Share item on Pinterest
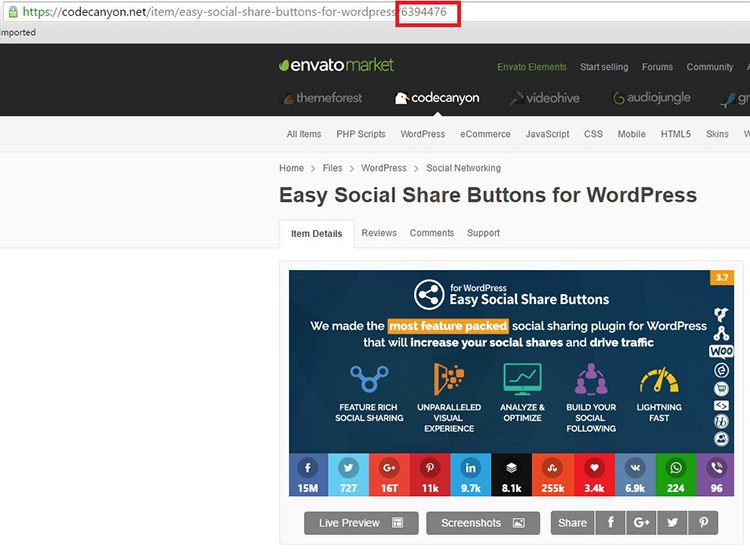Viewport: 750px width, 553px height. click(703, 523)
